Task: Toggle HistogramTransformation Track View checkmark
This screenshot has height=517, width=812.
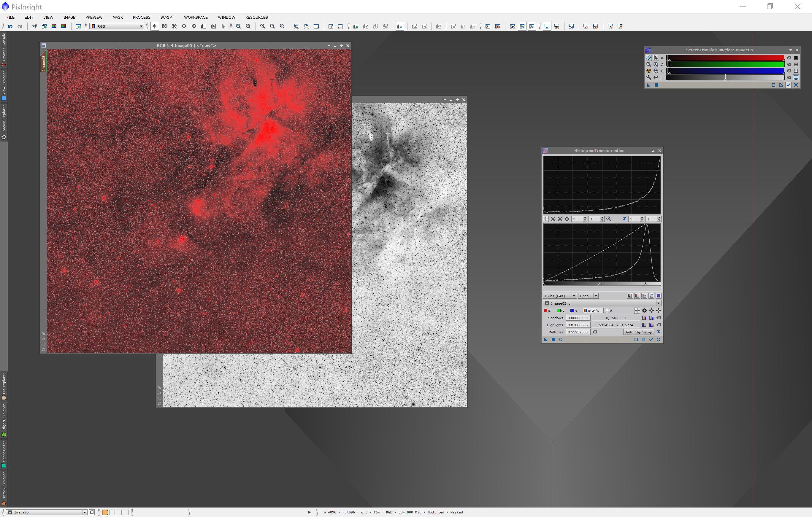Action: click(x=651, y=340)
